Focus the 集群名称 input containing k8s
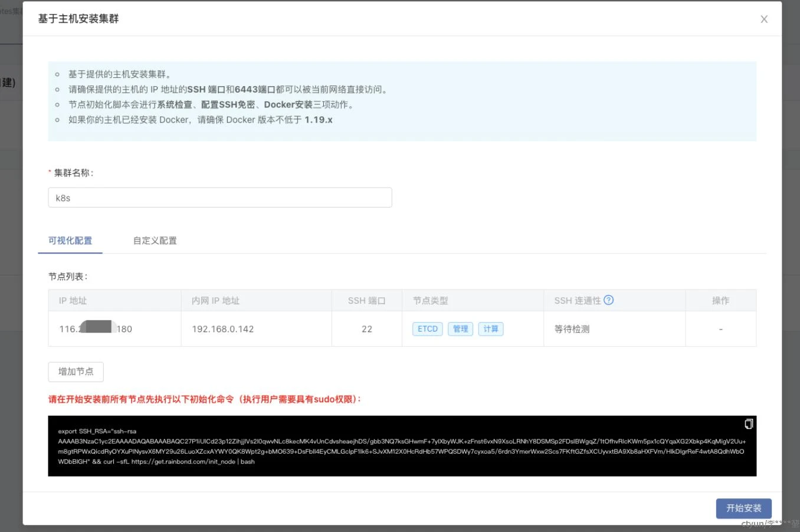Image resolution: width=800 pixels, height=532 pixels. tap(219, 198)
